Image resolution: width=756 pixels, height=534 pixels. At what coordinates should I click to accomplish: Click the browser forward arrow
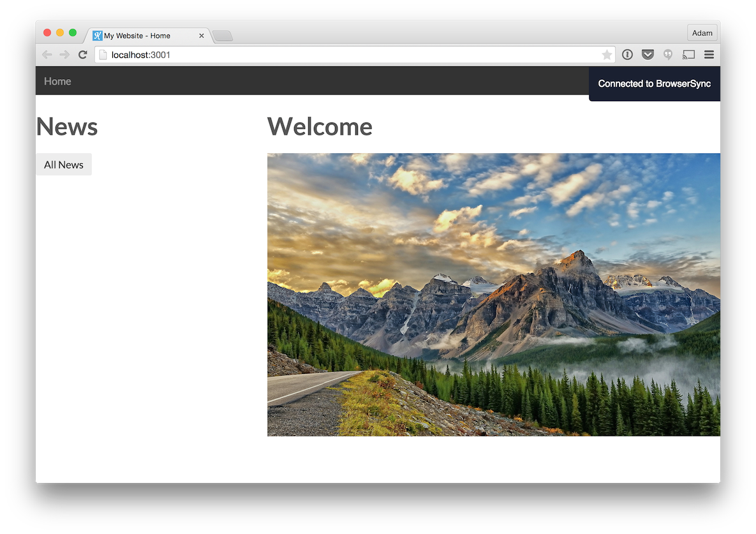(x=64, y=55)
